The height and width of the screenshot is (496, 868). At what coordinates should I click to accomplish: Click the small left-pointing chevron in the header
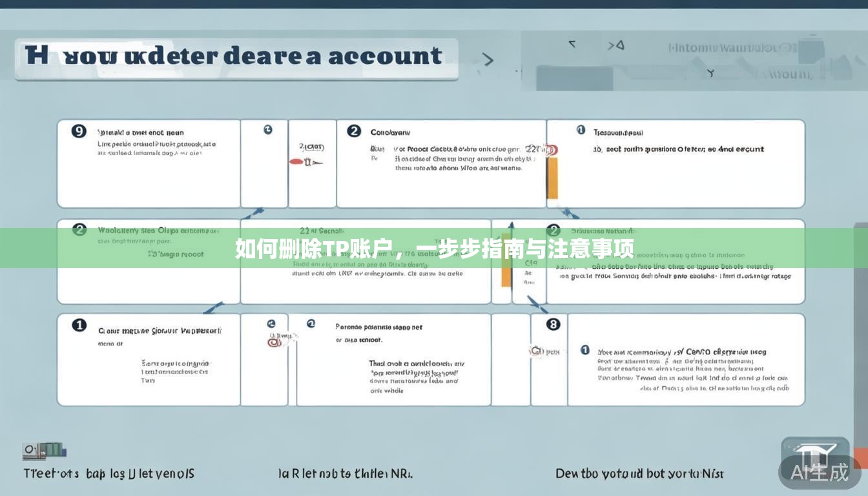tap(572, 45)
